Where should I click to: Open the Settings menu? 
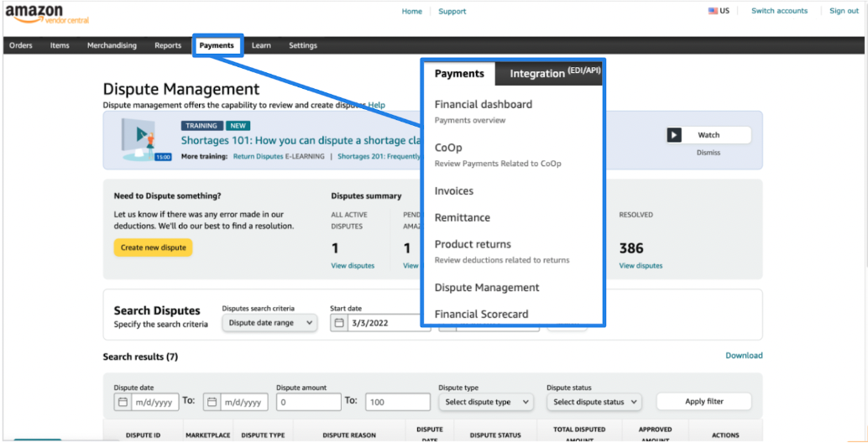point(303,45)
